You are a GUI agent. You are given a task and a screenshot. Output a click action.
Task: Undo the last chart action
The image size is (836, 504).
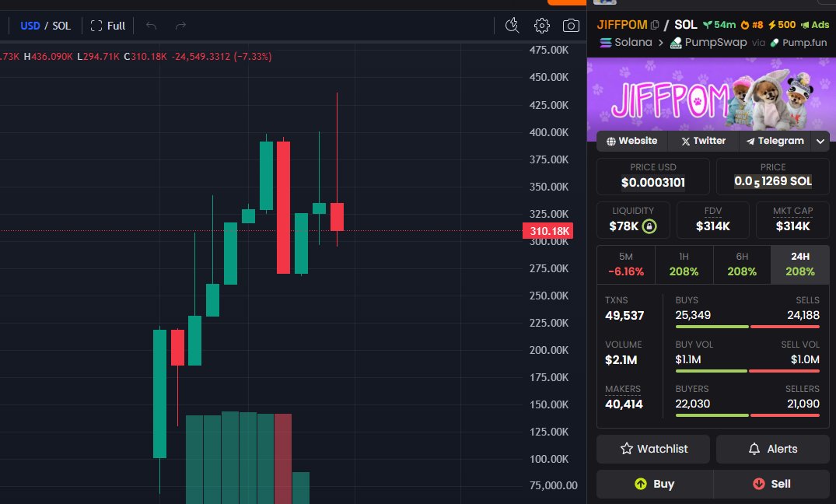click(x=152, y=26)
